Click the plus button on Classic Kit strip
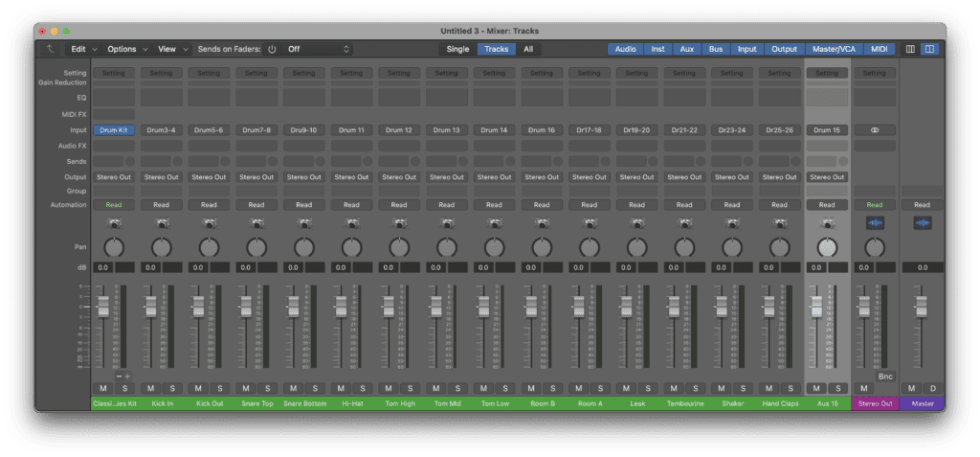Image resolution: width=980 pixels, height=457 pixels. click(127, 377)
